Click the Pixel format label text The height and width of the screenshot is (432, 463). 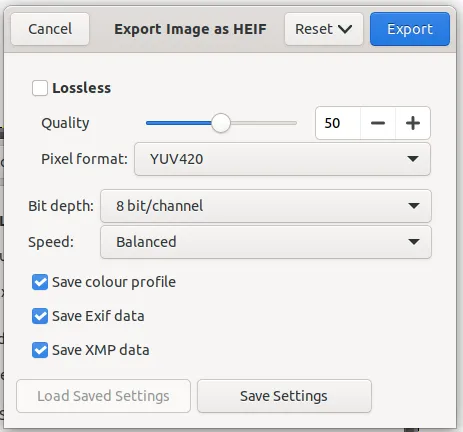point(84,159)
